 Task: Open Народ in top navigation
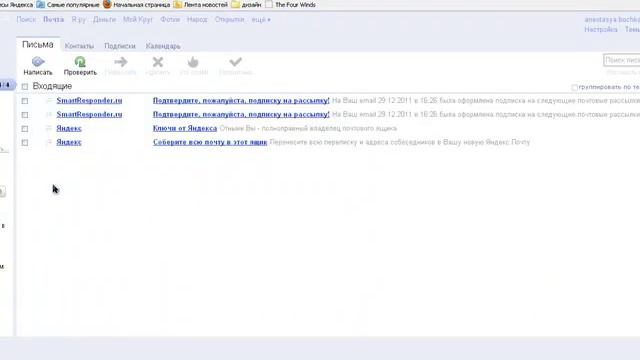coord(197,20)
